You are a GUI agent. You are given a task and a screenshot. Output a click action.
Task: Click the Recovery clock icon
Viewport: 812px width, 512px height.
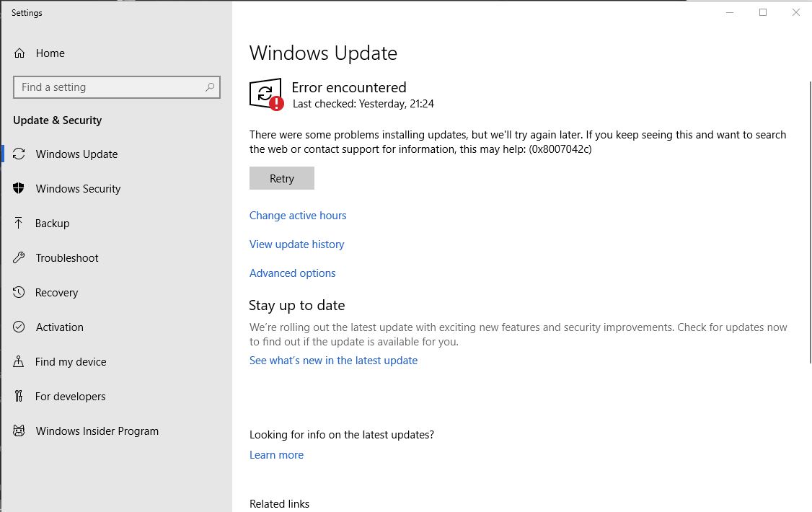click(19, 293)
